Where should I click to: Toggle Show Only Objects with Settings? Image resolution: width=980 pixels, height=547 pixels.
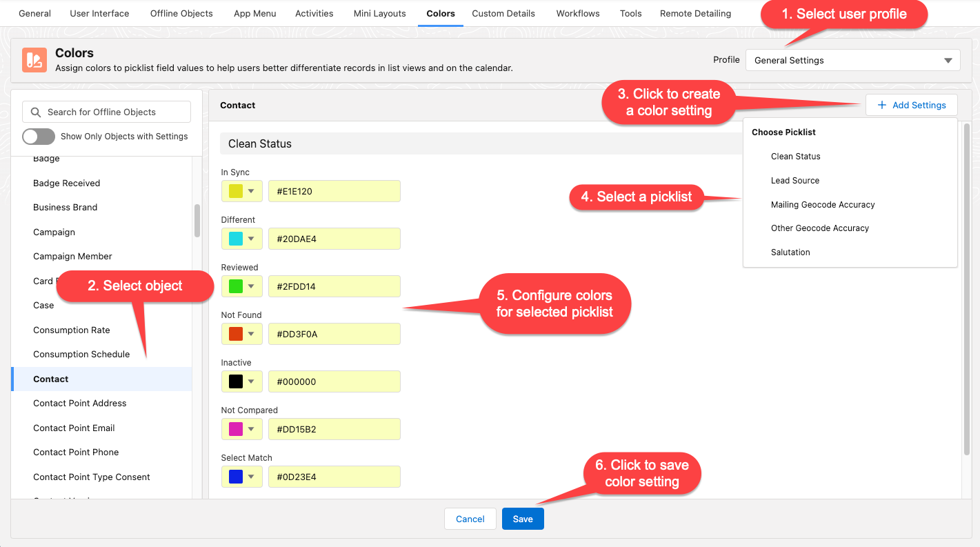click(x=39, y=137)
